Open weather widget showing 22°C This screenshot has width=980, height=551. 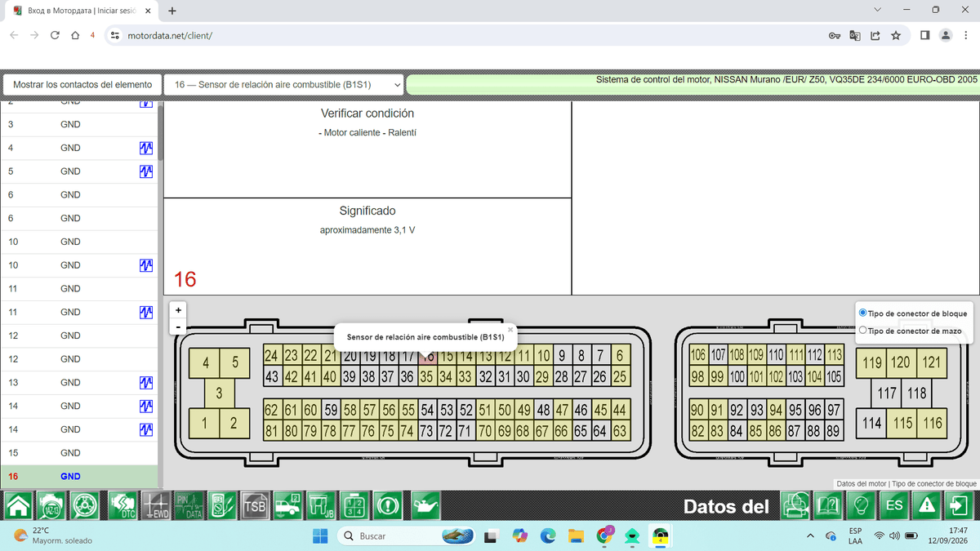[x=53, y=535]
